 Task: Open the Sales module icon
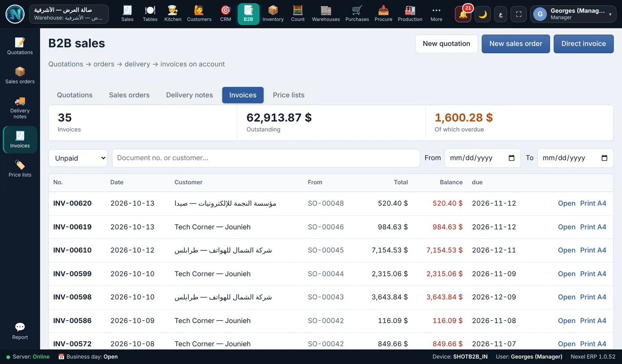127,14
